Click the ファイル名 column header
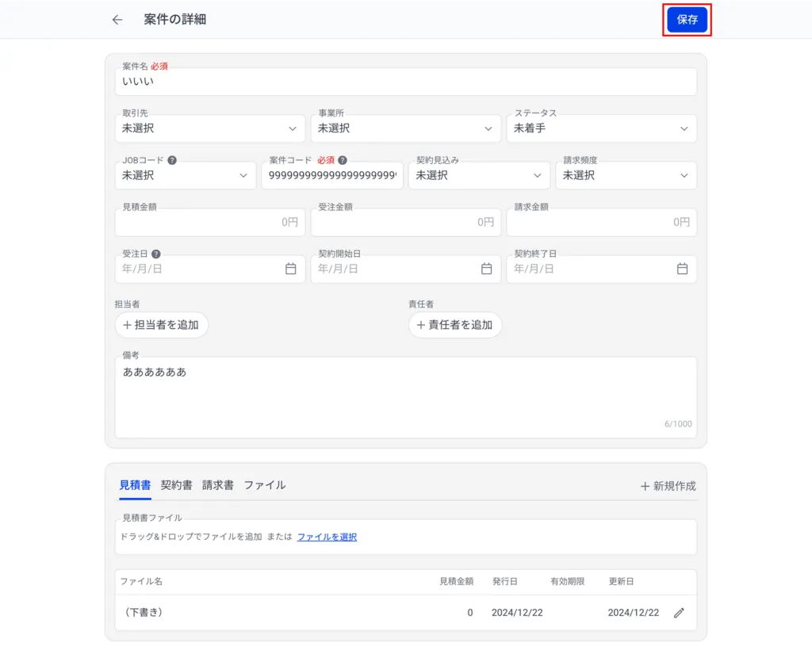This screenshot has width=812, height=654. (x=141, y=582)
